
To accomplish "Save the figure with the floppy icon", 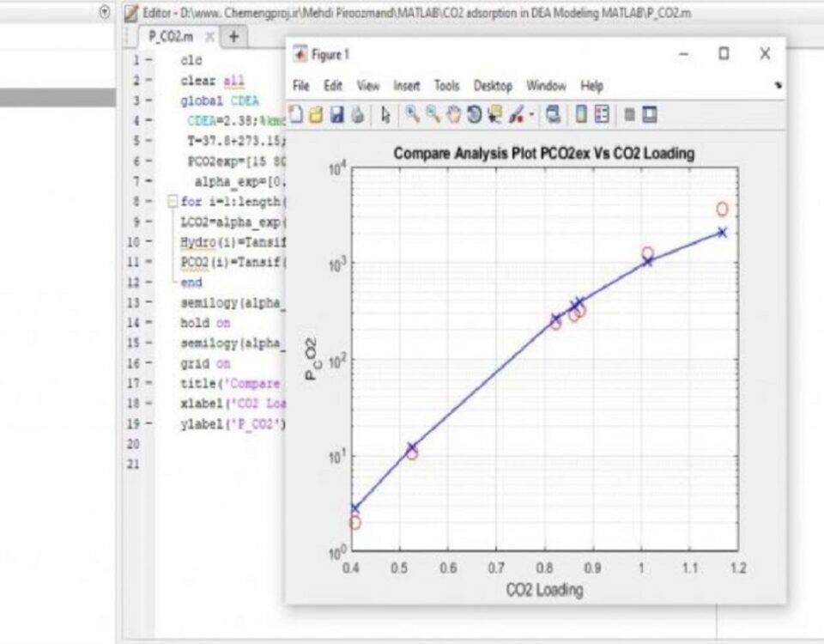I will 336,114.
